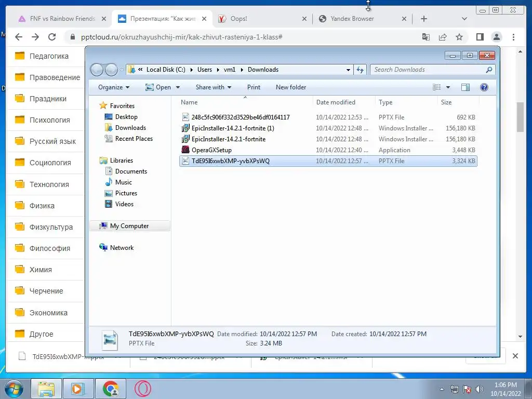Viewport: 532px width, 399px height.
Task: Toggle the preview pane icon
Action: coord(465,87)
